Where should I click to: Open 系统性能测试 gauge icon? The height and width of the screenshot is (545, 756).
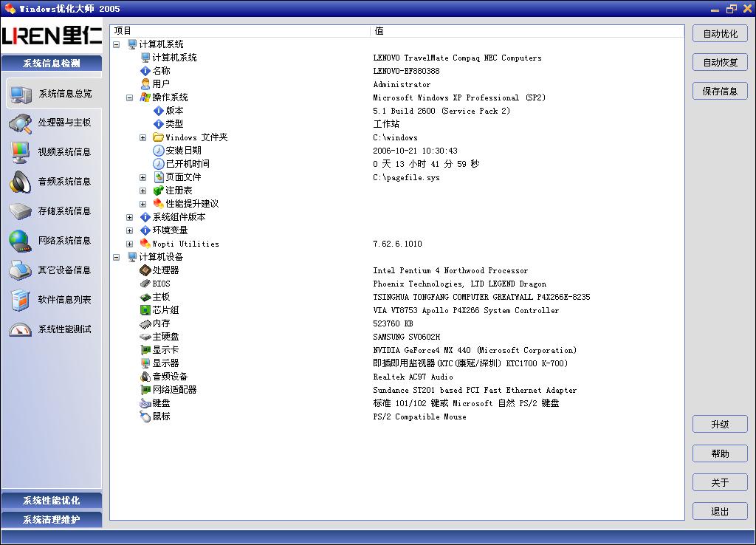pyautogui.click(x=20, y=329)
